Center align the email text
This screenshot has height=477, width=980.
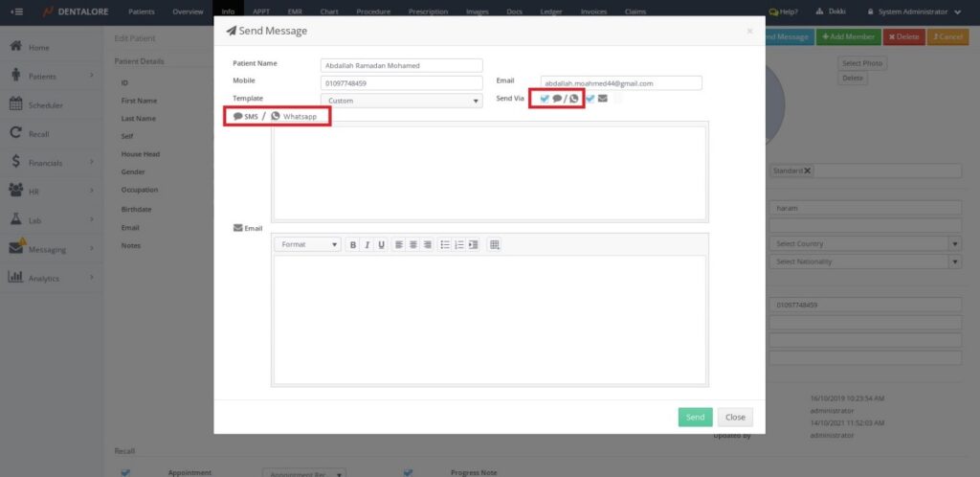pyautogui.click(x=413, y=245)
